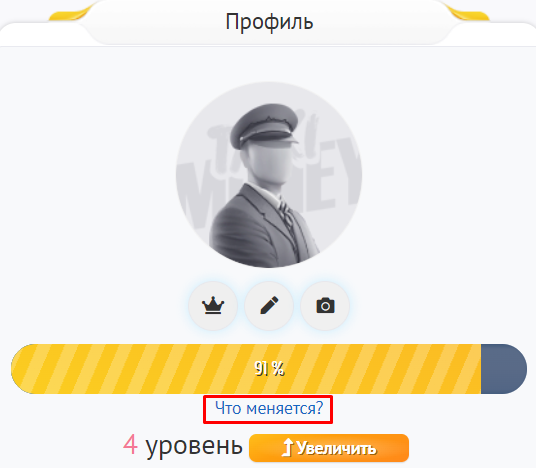The width and height of the screenshot is (536, 468).
Task: Click the right yellow ribbon corner
Action: [x=468, y=14]
